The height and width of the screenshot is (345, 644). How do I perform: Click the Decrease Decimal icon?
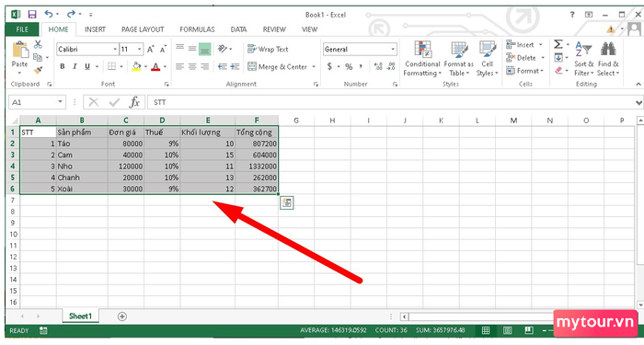click(391, 66)
